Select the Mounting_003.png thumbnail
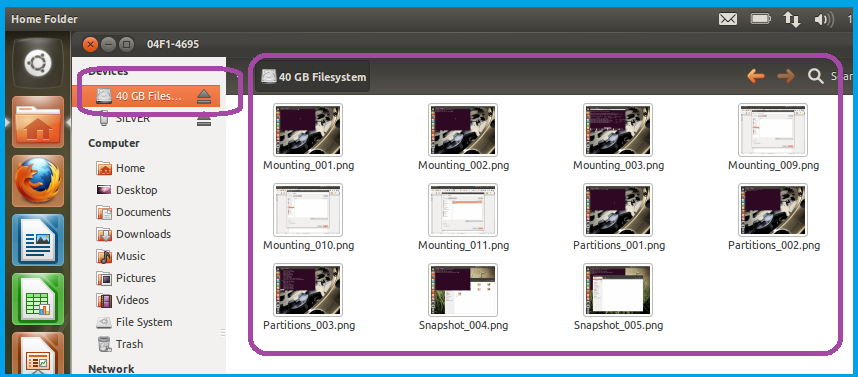The width and height of the screenshot is (858, 377). (618, 130)
